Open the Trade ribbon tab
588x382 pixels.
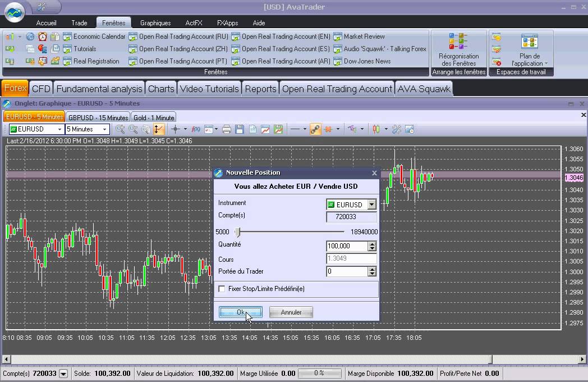[x=79, y=23]
